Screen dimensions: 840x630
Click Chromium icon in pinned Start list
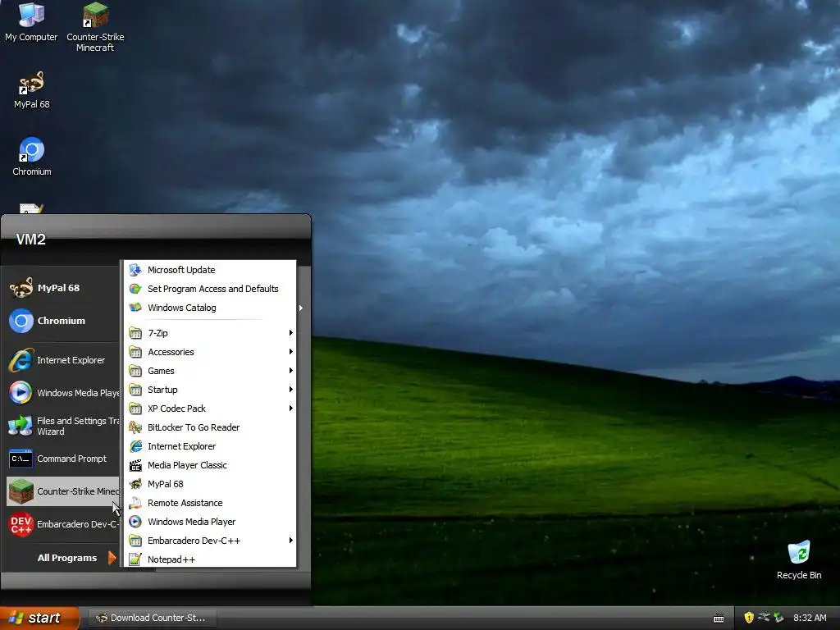pos(21,321)
